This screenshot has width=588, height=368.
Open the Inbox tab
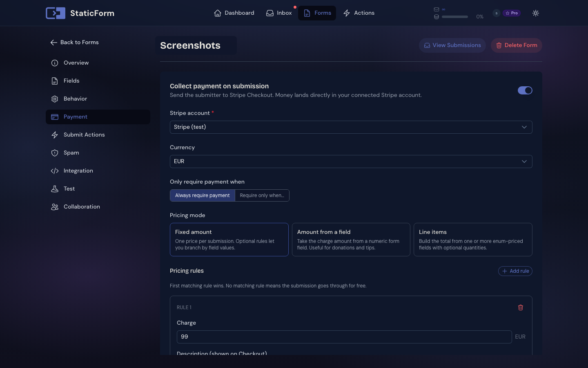pyautogui.click(x=279, y=13)
